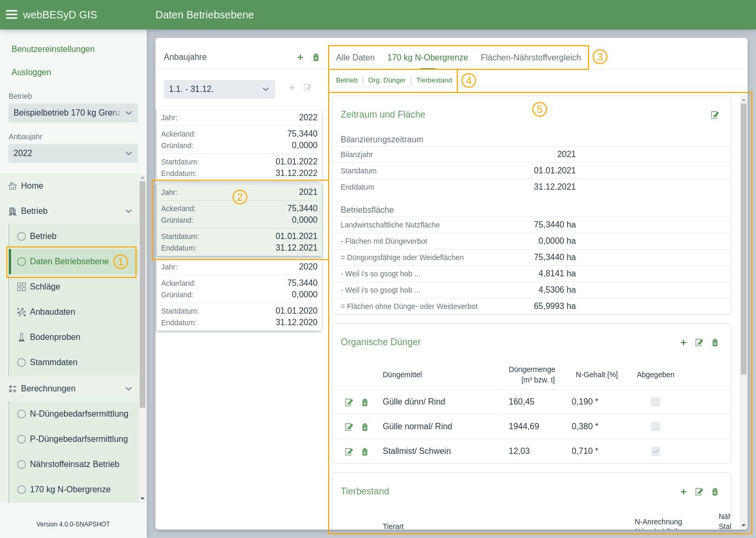Screen dimensions: 756x538
Task: Toggle Abgegeben for Gülle dünn/ Rind
Action: pyautogui.click(x=656, y=402)
